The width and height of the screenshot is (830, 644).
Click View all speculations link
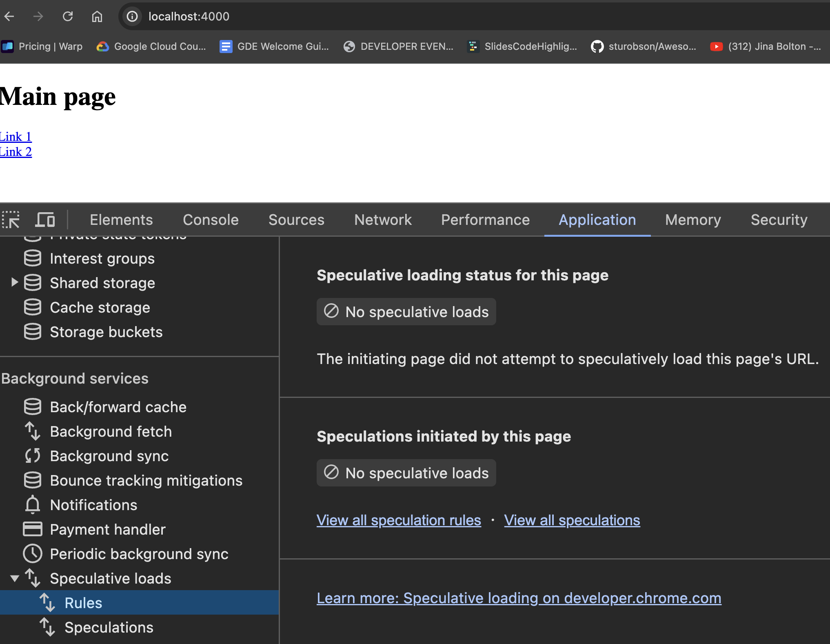click(572, 520)
